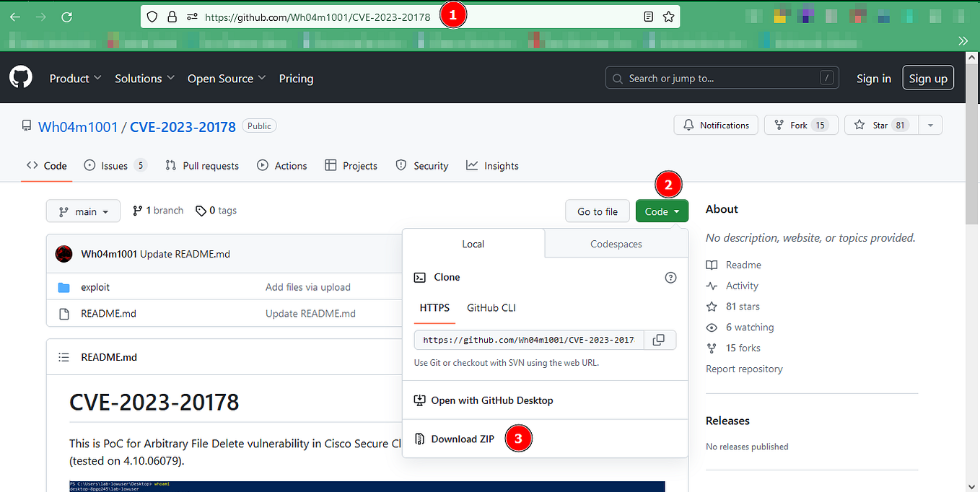980x492 pixels.
Task: Expand the Star button dropdown arrow
Action: point(929,124)
